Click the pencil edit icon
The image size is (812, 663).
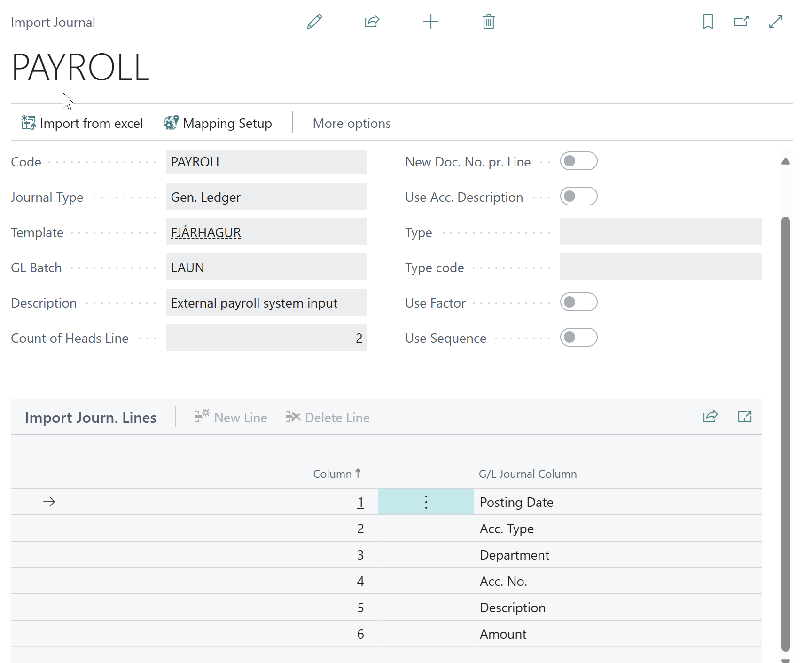[x=314, y=22]
